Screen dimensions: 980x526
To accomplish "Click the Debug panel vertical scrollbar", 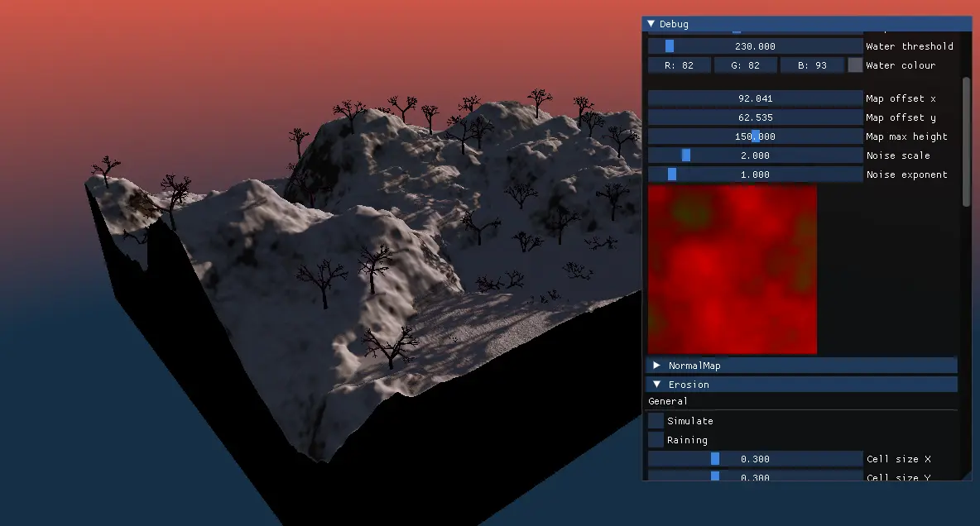I will pos(966,141).
